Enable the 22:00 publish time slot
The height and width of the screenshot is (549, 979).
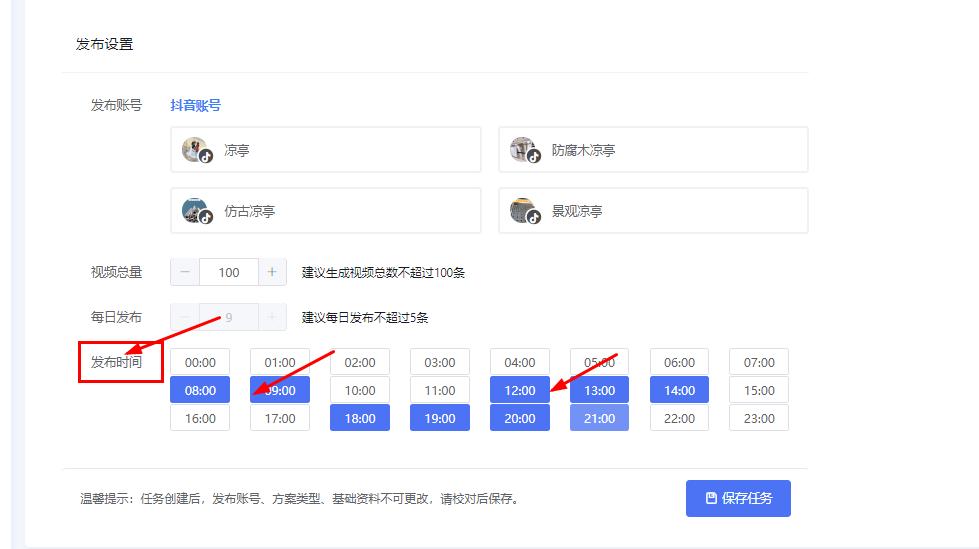click(x=679, y=418)
